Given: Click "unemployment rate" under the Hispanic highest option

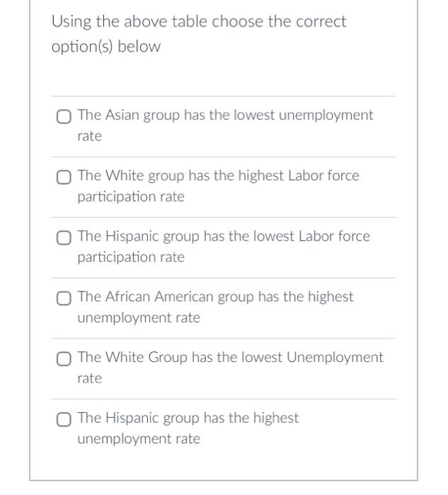Looking at the screenshot, I should tap(139, 438).
